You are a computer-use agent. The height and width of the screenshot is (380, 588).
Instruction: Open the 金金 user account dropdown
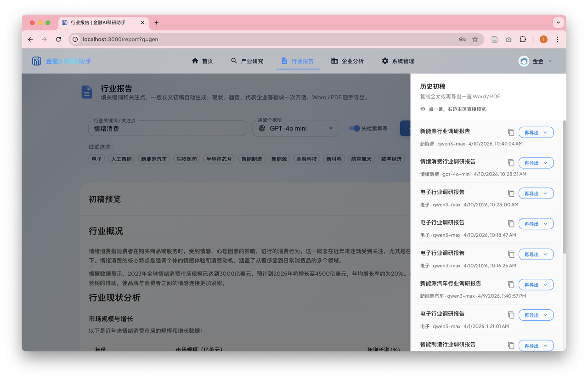pos(536,61)
